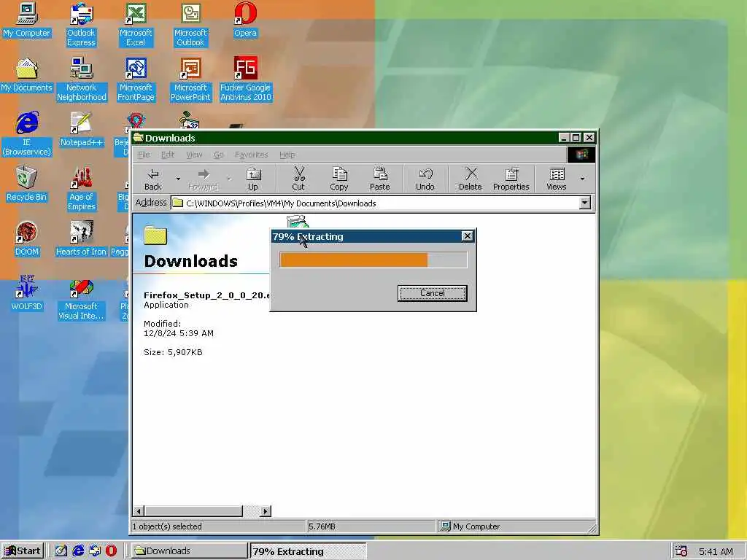The image size is (747, 560).
Task: Open the File menu
Action: [144, 155]
